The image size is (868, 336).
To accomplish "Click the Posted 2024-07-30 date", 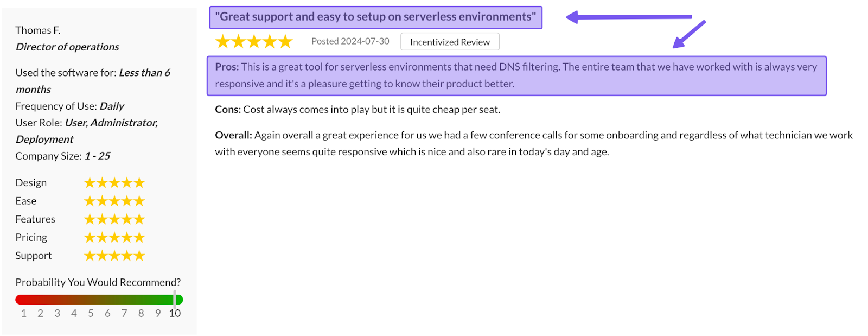I will click(x=350, y=41).
